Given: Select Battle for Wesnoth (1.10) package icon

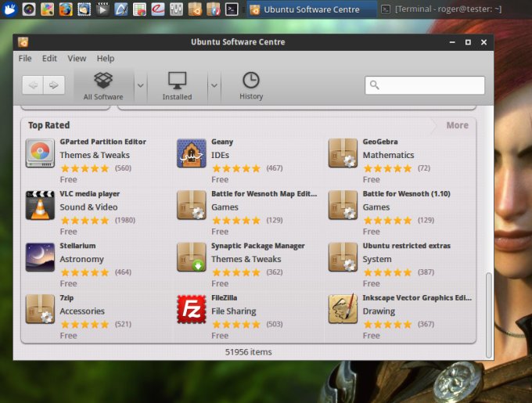Looking at the screenshot, I should coord(343,205).
